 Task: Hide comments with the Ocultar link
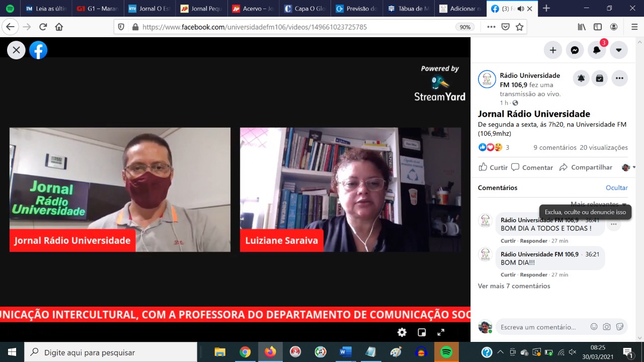click(617, 188)
